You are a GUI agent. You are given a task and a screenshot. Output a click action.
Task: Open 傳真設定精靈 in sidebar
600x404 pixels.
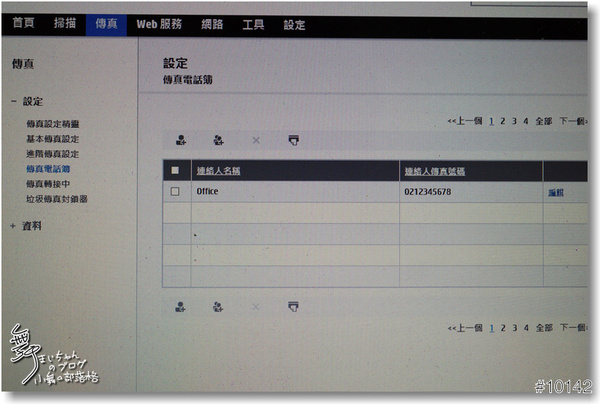(x=53, y=124)
